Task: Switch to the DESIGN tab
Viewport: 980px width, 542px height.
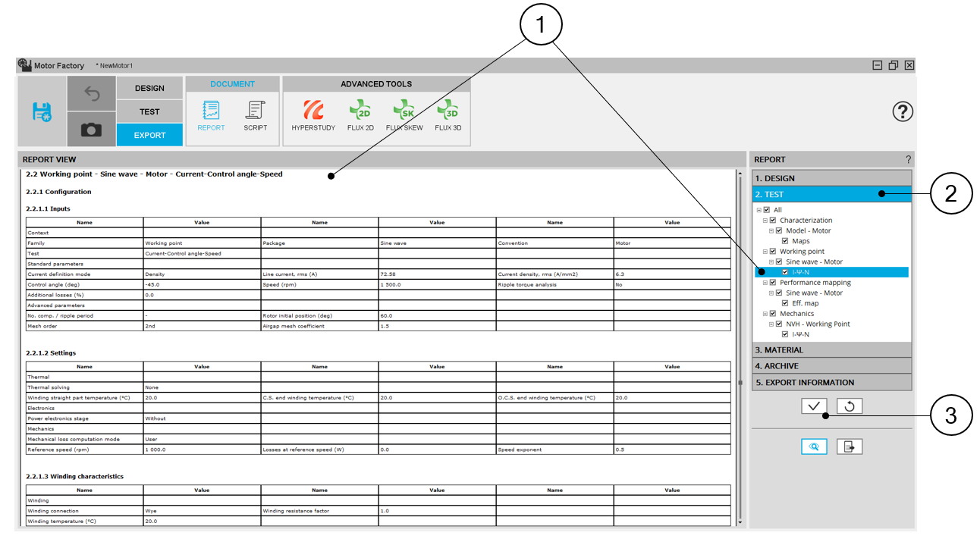Action: pos(149,88)
